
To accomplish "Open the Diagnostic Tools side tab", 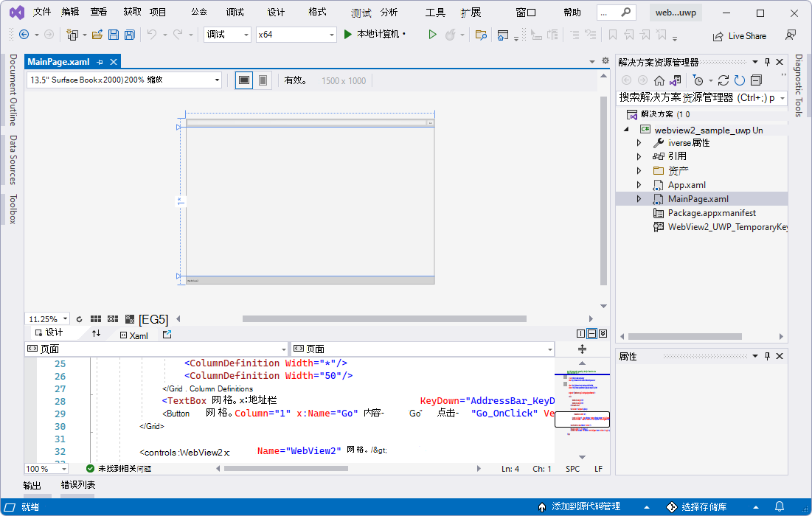I will click(x=799, y=86).
